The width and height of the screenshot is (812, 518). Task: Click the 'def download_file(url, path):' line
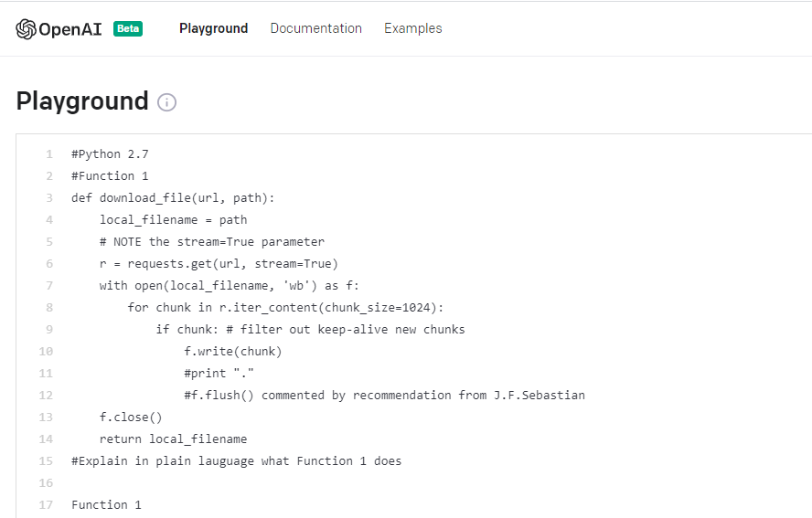pos(173,198)
